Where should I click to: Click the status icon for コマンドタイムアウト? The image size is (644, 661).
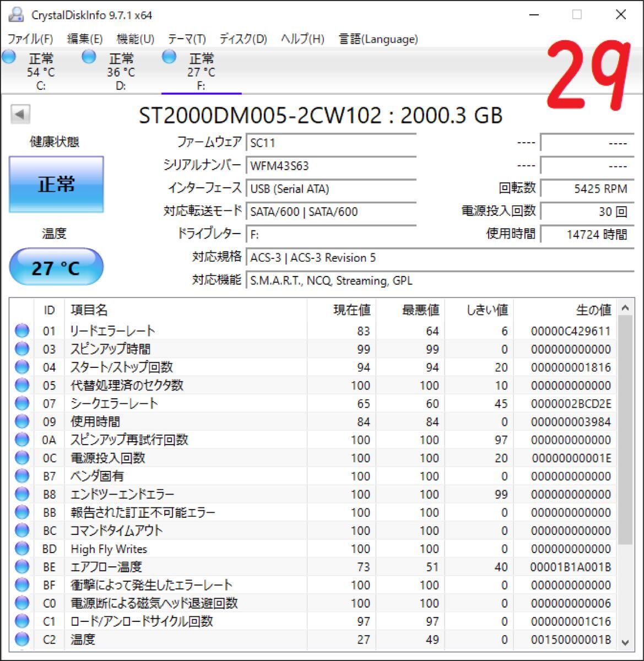22,530
